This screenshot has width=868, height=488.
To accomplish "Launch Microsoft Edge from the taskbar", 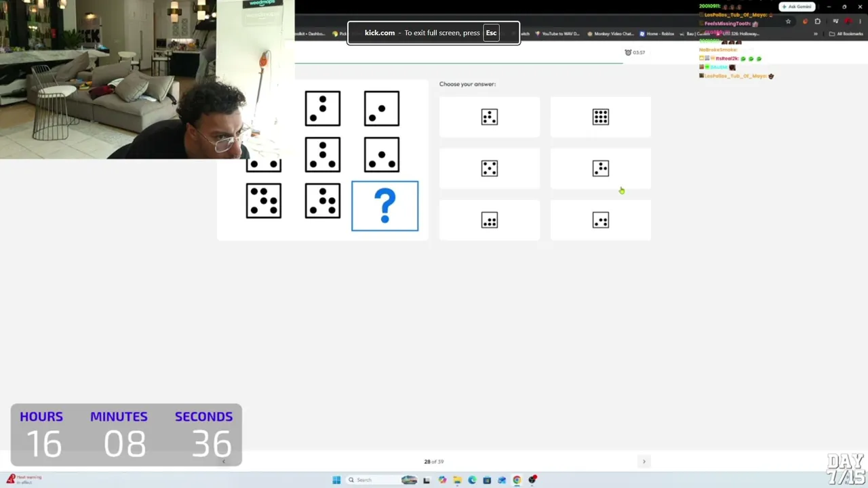I will click(x=472, y=480).
